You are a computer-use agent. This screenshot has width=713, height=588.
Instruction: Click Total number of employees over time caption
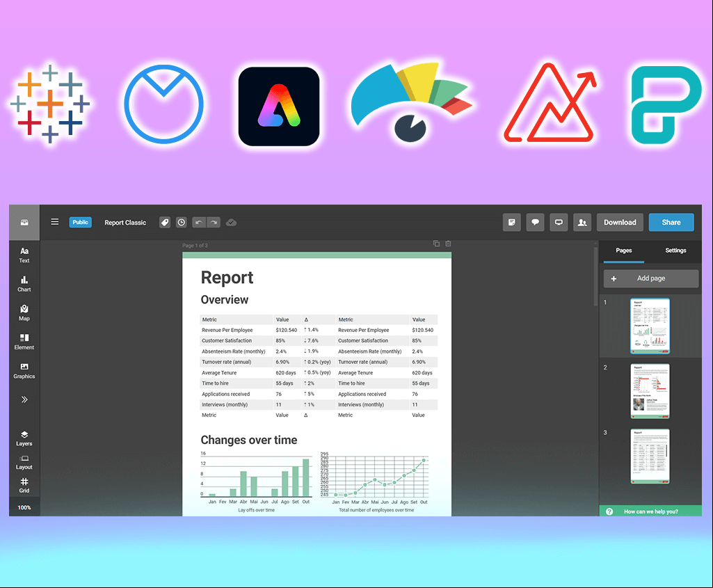376,510
